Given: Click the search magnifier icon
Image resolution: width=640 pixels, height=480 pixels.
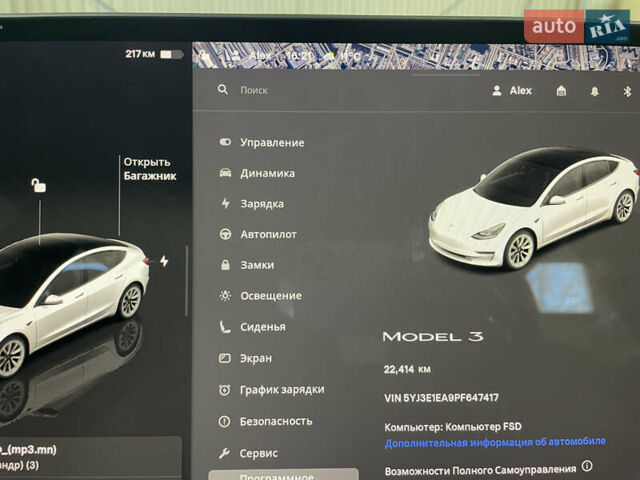Looking at the screenshot, I should 223,90.
